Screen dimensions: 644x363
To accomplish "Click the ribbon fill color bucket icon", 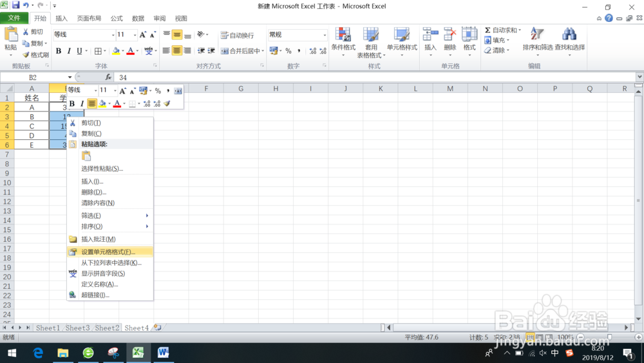I will (116, 51).
